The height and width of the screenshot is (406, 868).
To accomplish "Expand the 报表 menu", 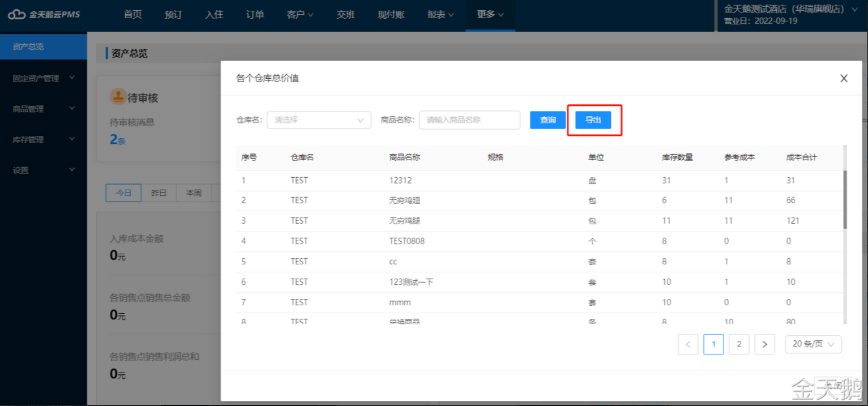I will [441, 15].
